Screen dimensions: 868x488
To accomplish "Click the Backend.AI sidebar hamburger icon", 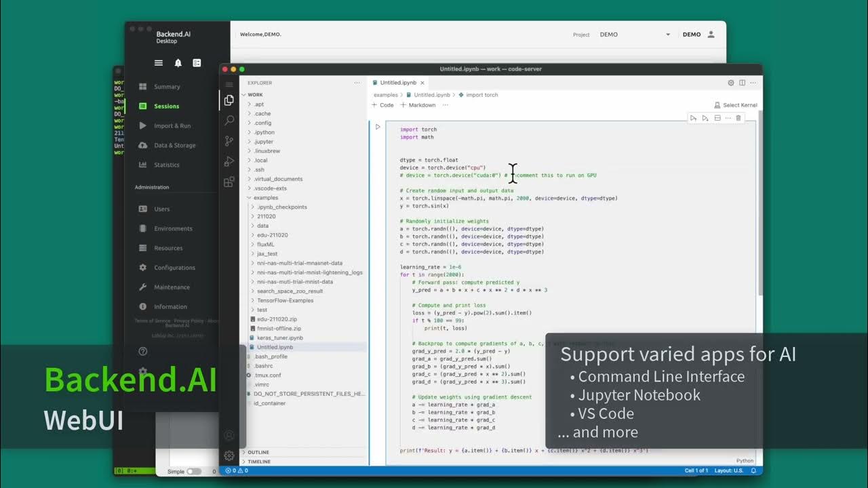I will [x=158, y=62].
